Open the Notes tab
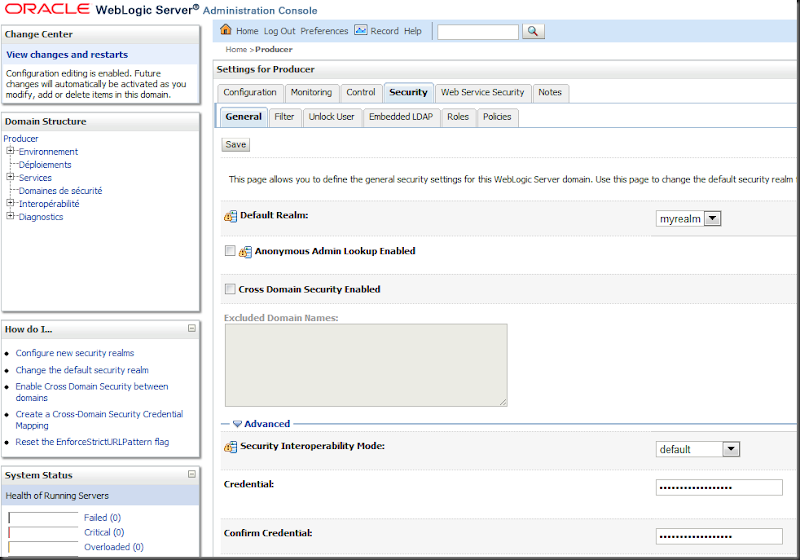This screenshot has width=800, height=560. (x=550, y=93)
